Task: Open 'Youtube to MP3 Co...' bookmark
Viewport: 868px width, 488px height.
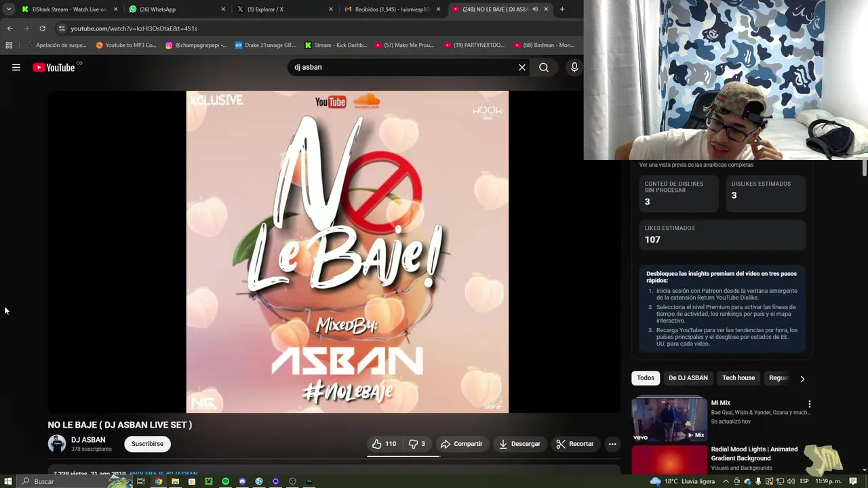Action: click(125, 45)
